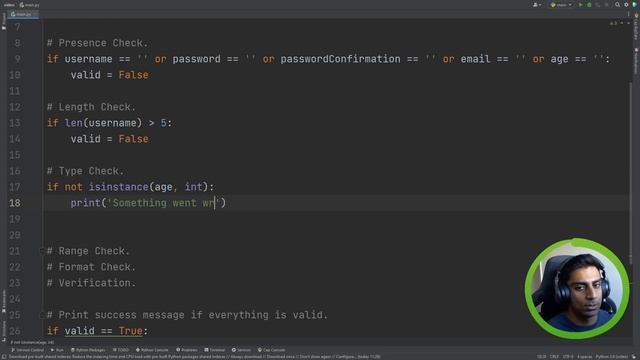Open the main run configuration dropdown
Viewport: 640px width, 360px height.
562,5
